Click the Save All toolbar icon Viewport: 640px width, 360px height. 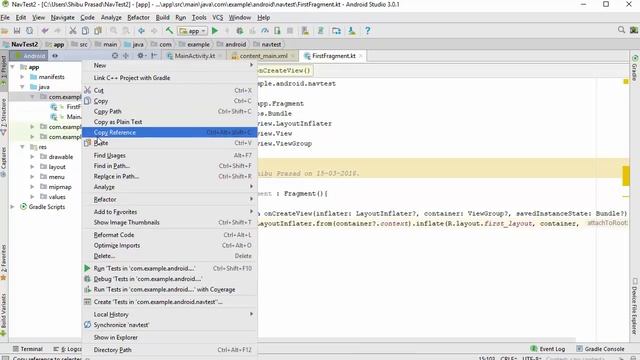[17, 31]
